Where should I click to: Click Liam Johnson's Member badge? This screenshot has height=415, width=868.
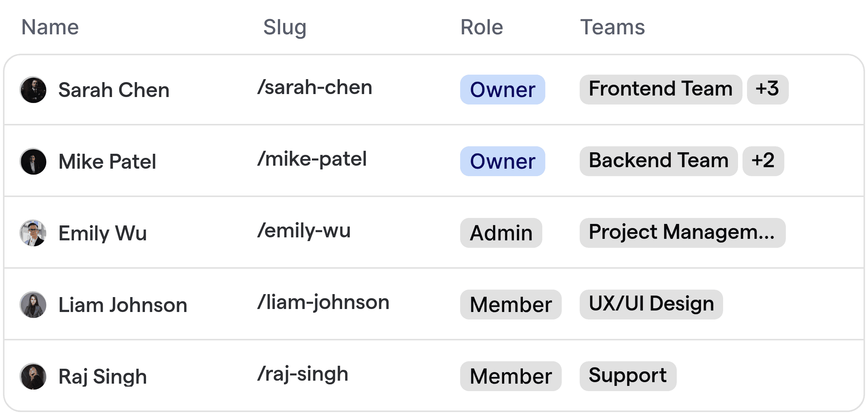[x=511, y=305]
